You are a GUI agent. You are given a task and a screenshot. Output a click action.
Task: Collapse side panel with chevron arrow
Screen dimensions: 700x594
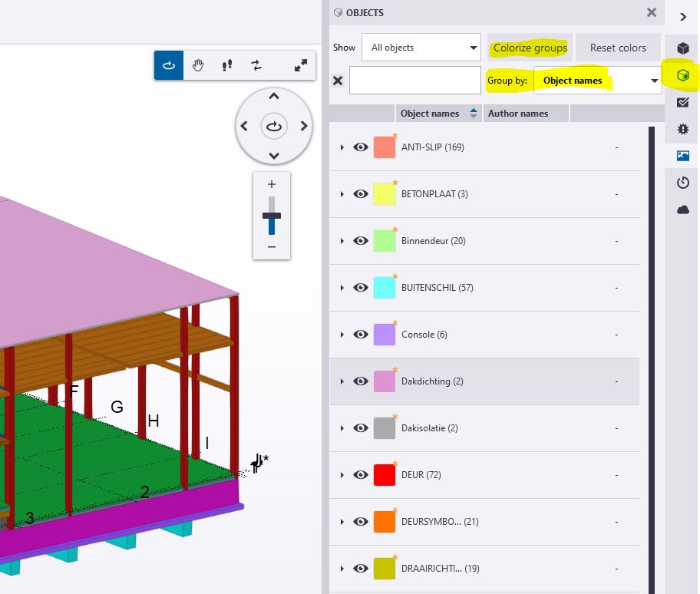tap(683, 17)
